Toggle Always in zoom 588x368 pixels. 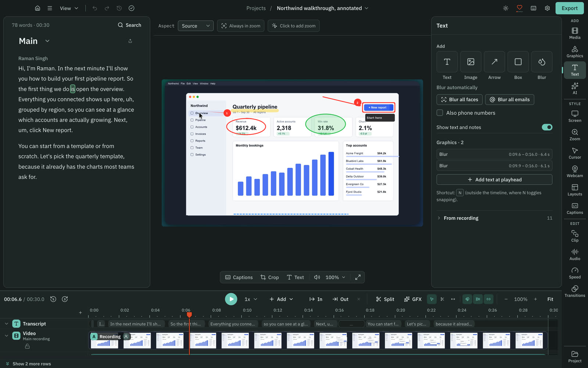pyautogui.click(x=241, y=26)
